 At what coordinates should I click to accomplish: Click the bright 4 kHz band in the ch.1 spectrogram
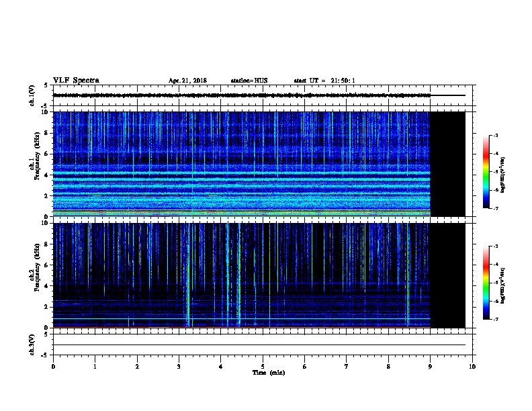[x=242, y=173]
